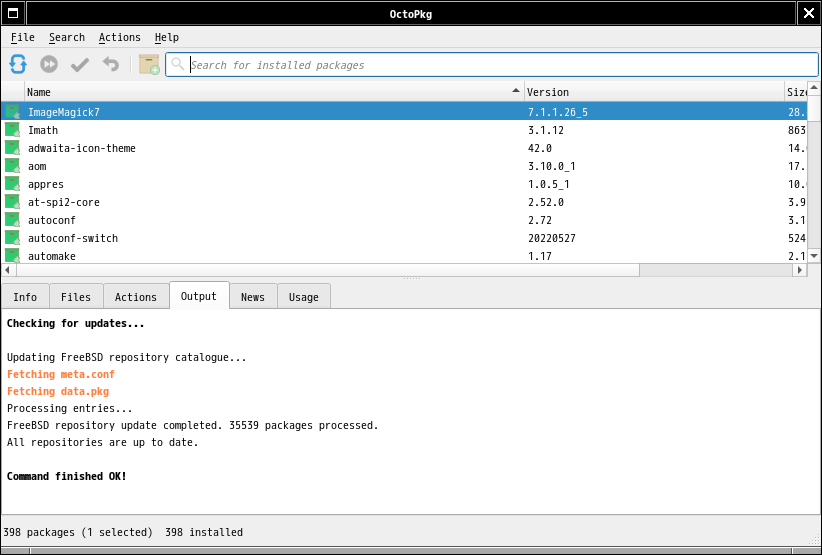This screenshot has width=822, height=555.
Task: Click the installed status icon beside ImageMagick7
Action: (x=12, y=112)
